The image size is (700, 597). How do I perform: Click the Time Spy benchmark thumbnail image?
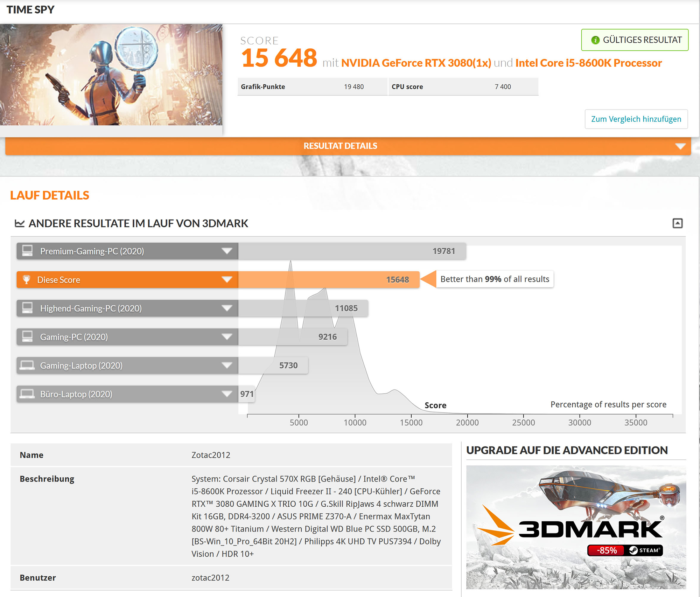[x=111, y=75]
